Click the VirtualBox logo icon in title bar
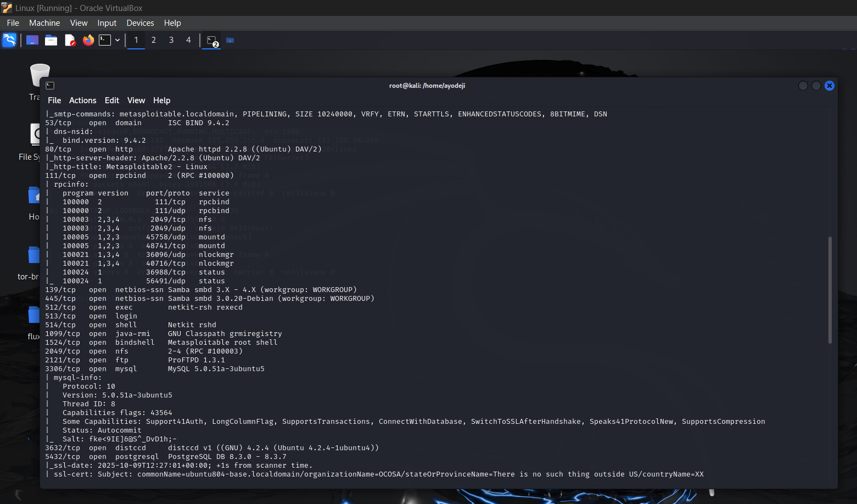 point(7,8)
